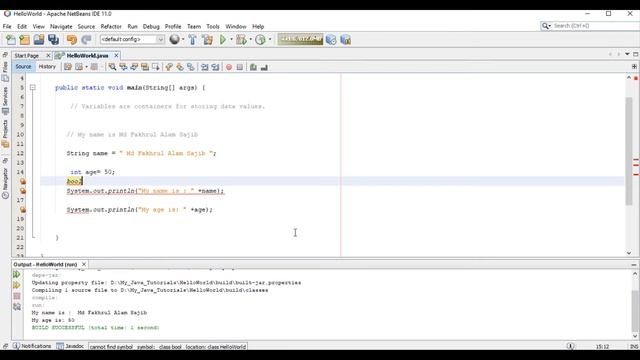Open the File menu
This screenshot has height=360, width=640.
click(7, 27)
